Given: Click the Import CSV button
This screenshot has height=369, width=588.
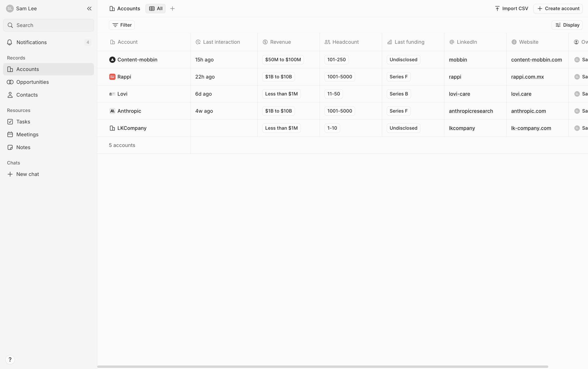Looking at the screenshot, I should pos(511,9).
